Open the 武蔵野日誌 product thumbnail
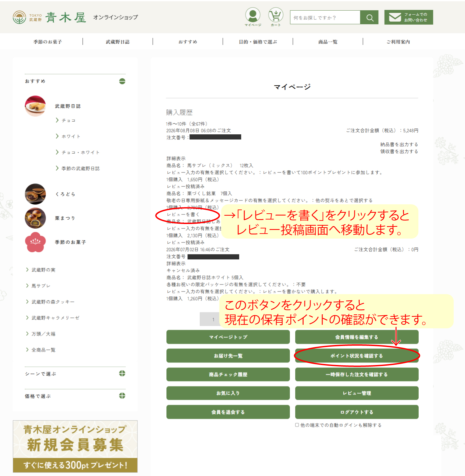 [35, 106]
